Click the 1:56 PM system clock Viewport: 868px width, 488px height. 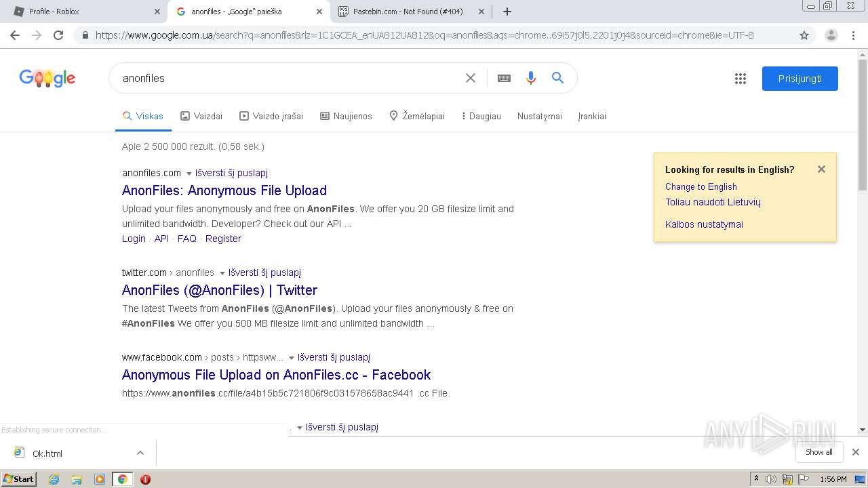coord(833,479)
